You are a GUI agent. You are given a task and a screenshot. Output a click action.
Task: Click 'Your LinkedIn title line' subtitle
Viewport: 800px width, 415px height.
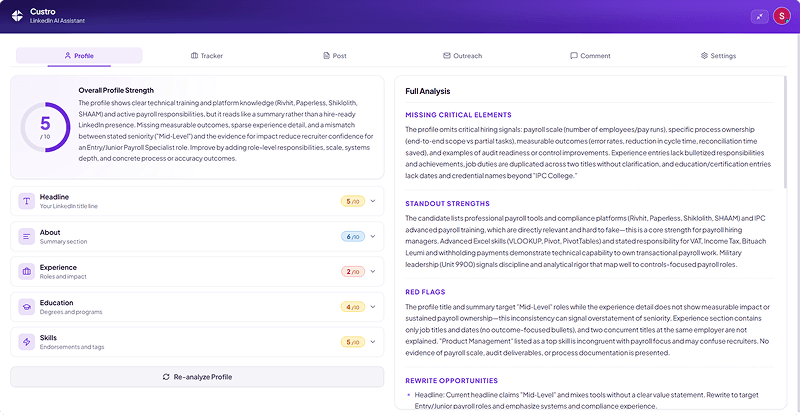[68, 206]
